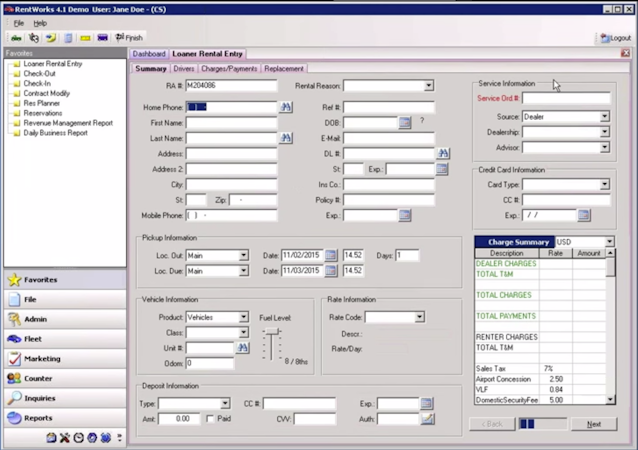Search by DL # binoculars icon
Image resolution: width=638 pixels, height=450 pixels.
tap(443, 153)
